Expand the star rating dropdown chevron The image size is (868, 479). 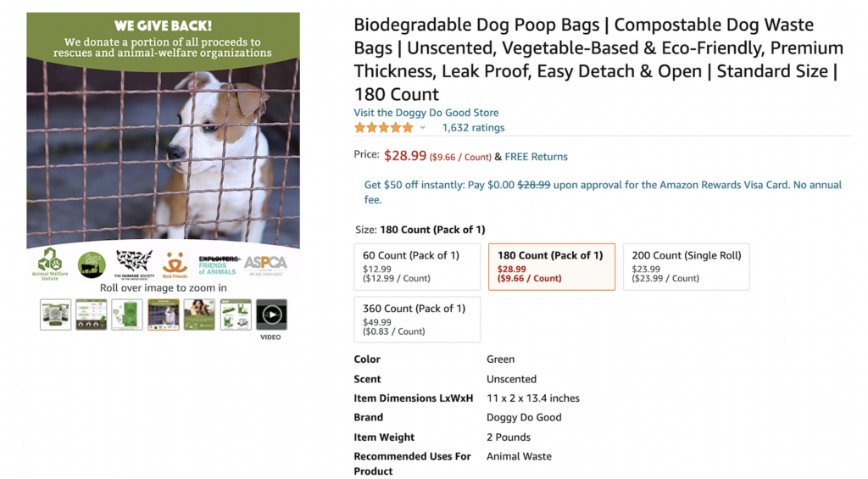pos(422,128)
